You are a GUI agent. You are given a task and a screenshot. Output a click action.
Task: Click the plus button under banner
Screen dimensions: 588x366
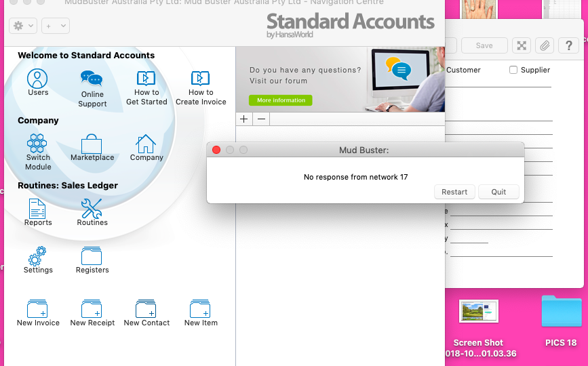pyautogui.click(x=244, y=119)
